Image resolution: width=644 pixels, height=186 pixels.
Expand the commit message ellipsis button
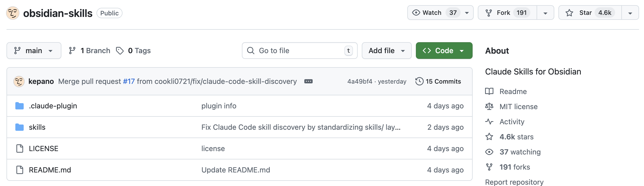308,81
